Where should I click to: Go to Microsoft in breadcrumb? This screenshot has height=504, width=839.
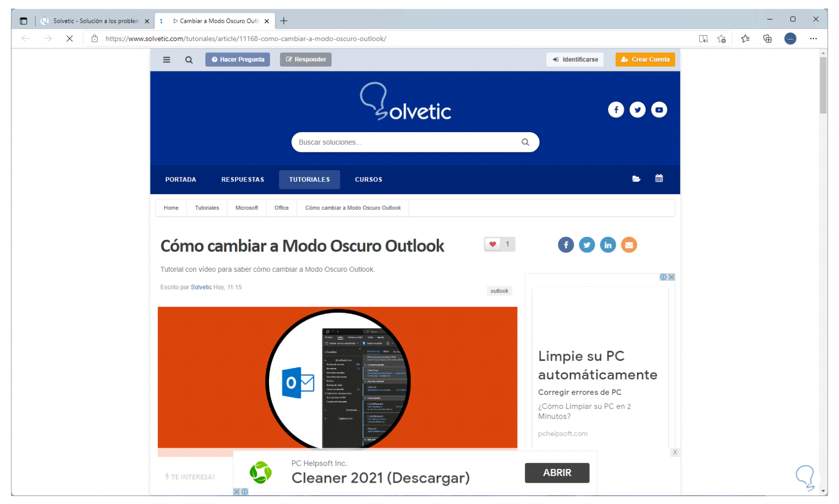pos(247,208)
